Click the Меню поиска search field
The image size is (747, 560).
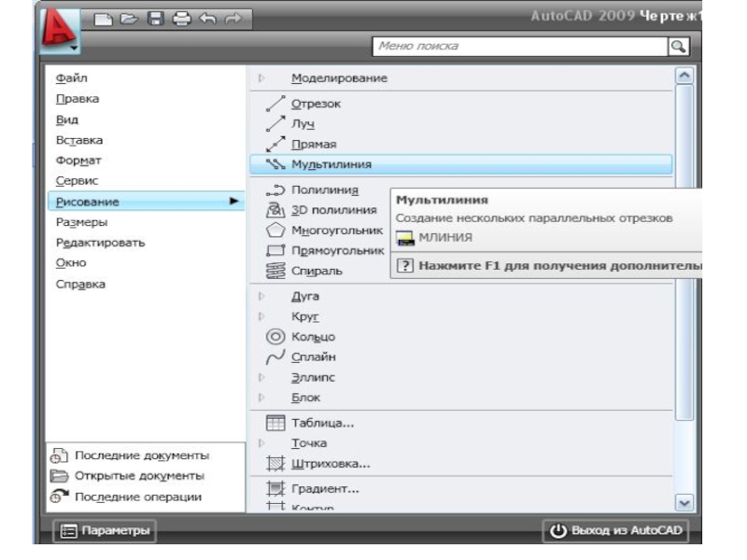(520, 47)
